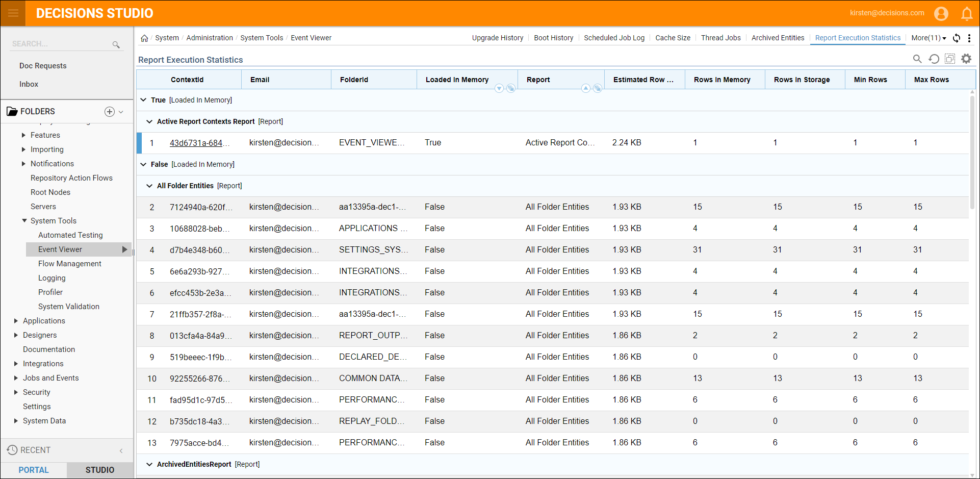Screen dimensions: 980x479
Task: Focus the SEARCH input field
Action: pyautogui.click(x=61, y=44)
